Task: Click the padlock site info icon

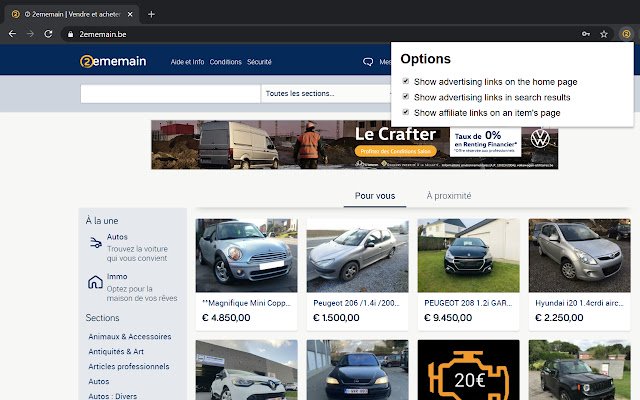Action: (x=71, y=34)
